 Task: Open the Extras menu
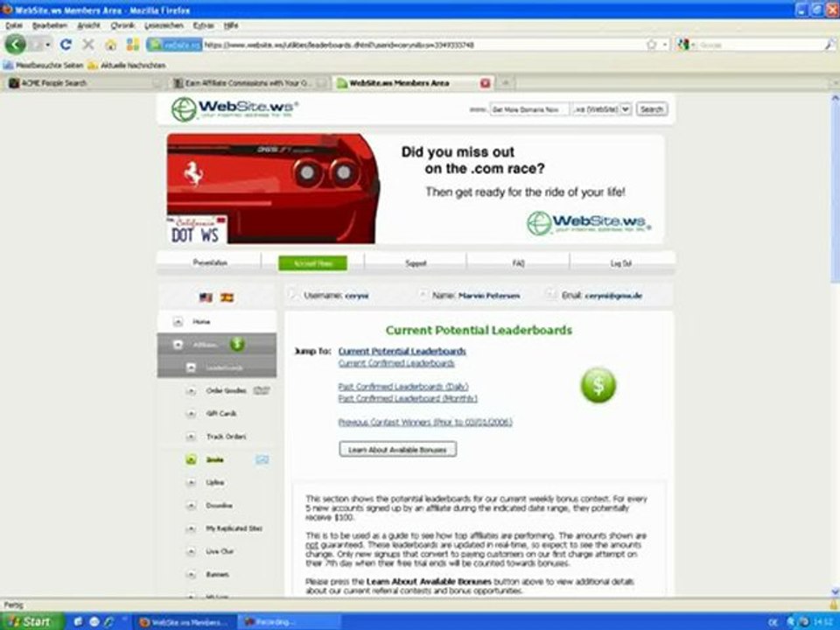(x=204, y=25)
